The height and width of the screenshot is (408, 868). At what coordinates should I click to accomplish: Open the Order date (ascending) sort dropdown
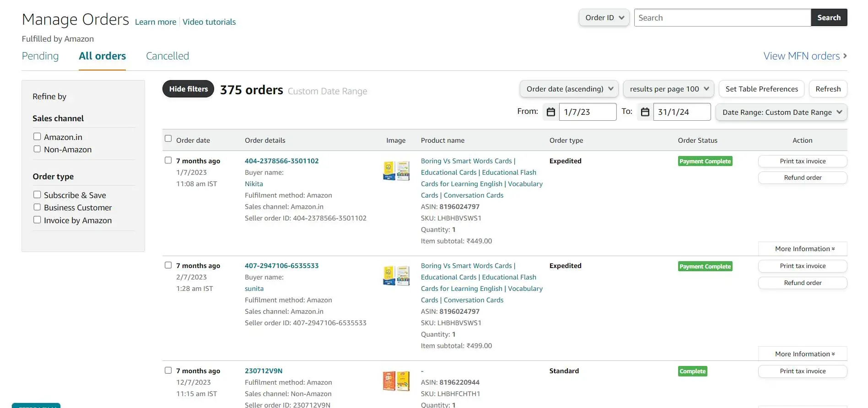click(569, 89)
